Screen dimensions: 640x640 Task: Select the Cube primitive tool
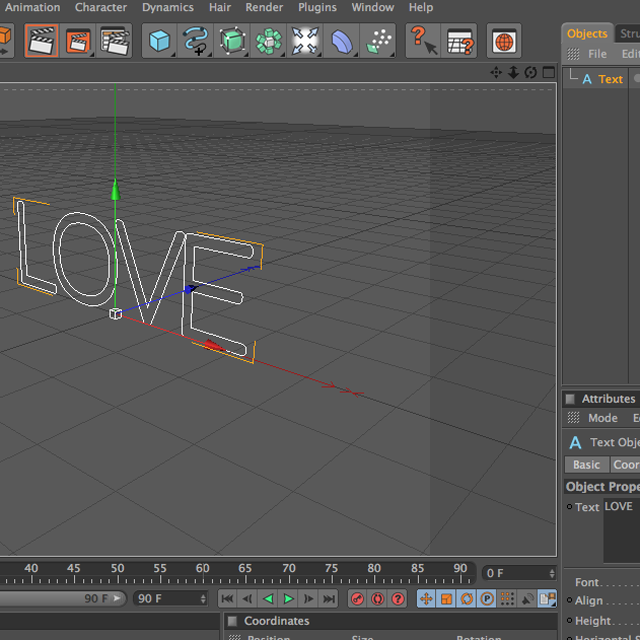[159, 41]
